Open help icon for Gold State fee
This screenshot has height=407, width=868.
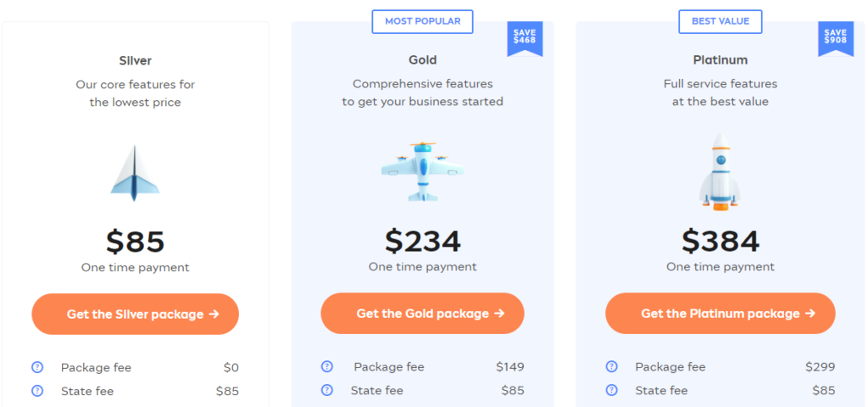click(327, 390)
